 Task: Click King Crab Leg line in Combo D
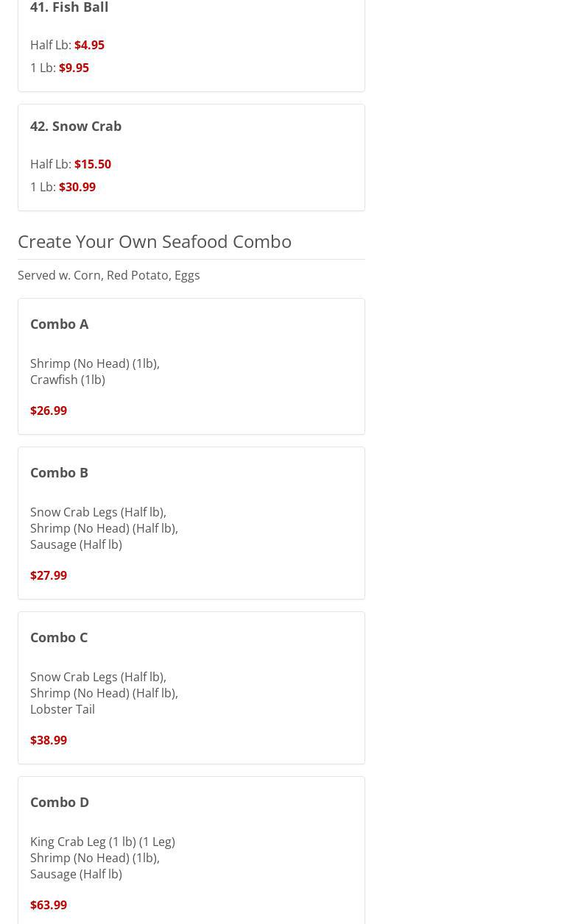(x=102, y=842)
